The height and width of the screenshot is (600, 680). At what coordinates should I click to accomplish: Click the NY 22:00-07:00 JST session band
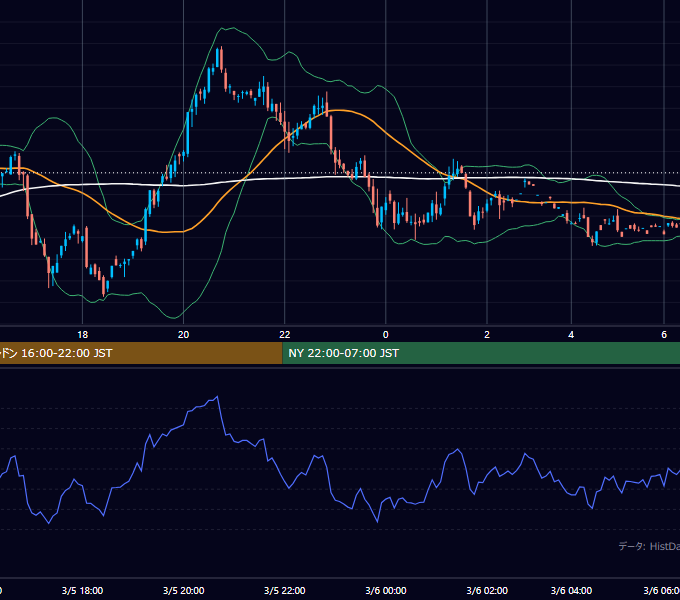pos(481,353)
